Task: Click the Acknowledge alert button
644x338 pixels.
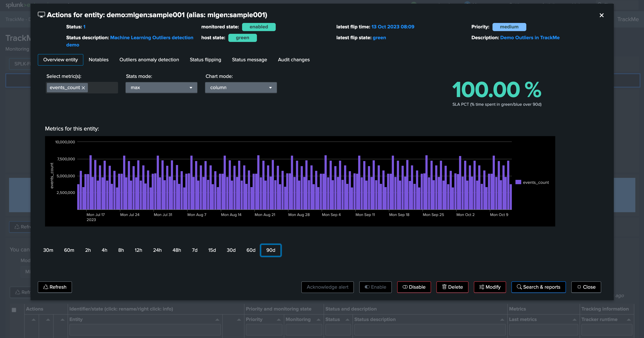Action: click(x=327, y=287)
